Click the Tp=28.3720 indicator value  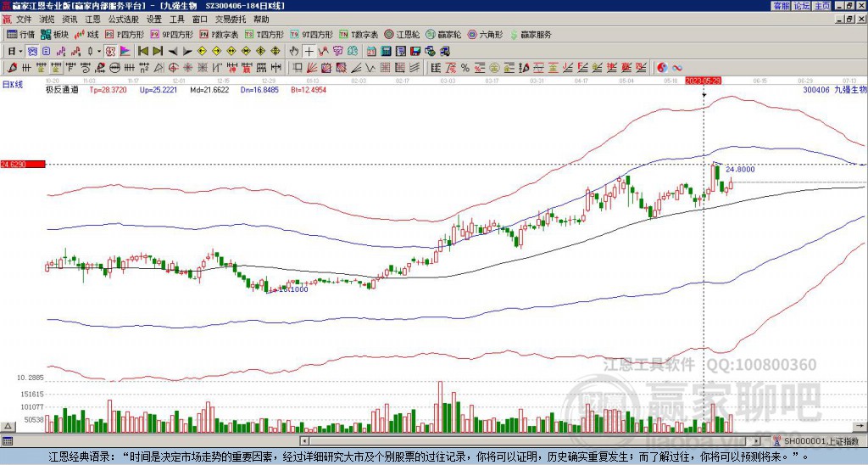108,89
